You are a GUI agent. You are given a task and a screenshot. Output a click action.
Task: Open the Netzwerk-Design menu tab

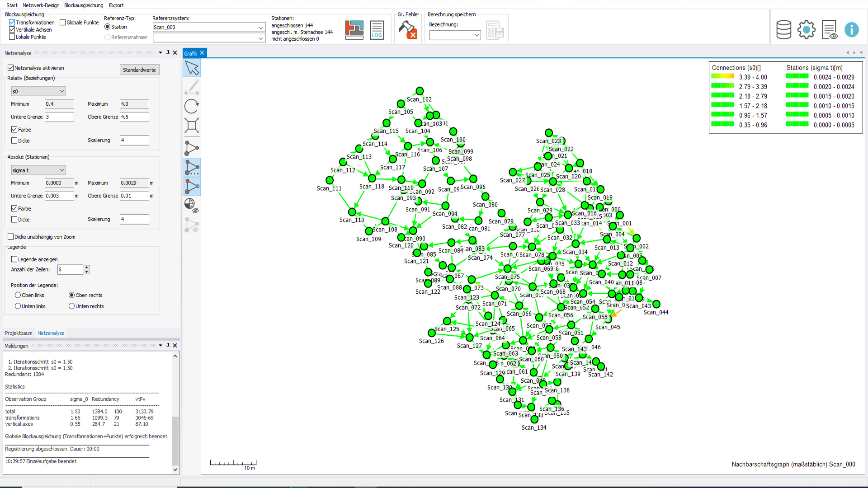[41, 5]
